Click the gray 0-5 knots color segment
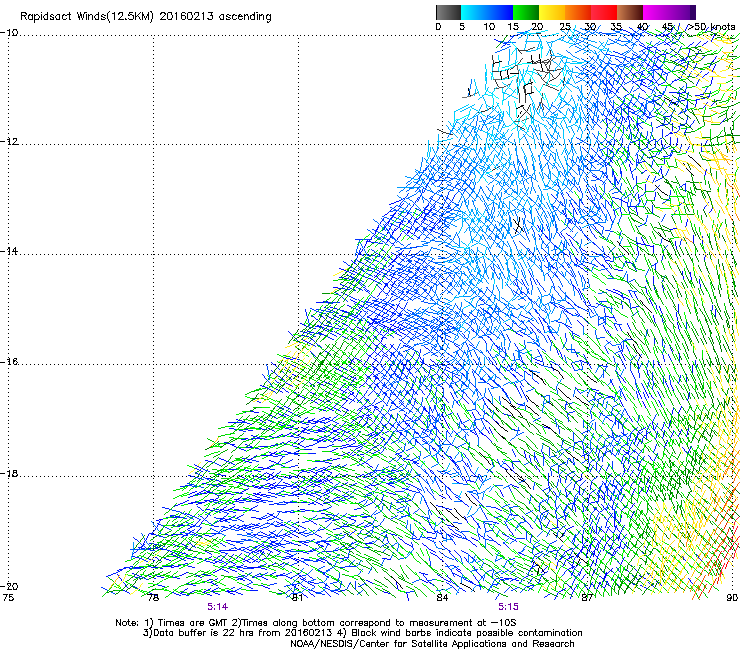The height and width of the screenshot is (650, 740). click(x=448, y=12)
